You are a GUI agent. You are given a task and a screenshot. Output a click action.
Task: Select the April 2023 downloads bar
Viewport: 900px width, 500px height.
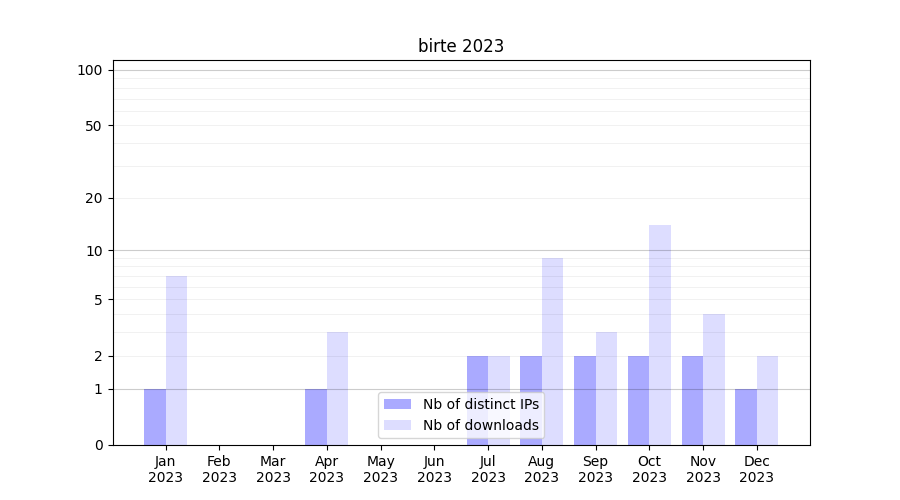coord(338,388)
